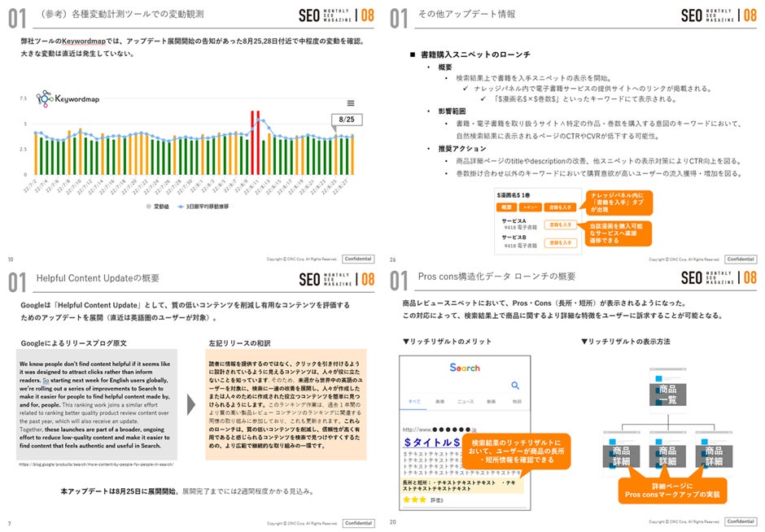
Task: Open the blog.google source URL under the gray box
Action: point(96,464)
